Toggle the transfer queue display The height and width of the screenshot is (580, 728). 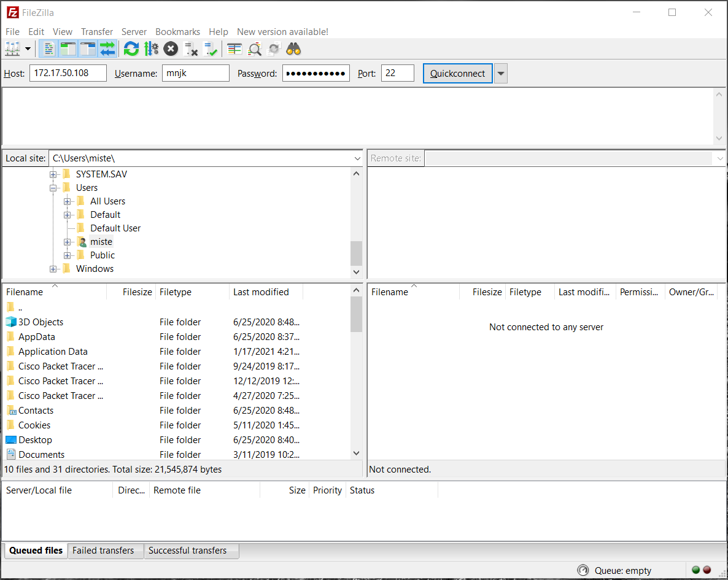pos(107,48)
